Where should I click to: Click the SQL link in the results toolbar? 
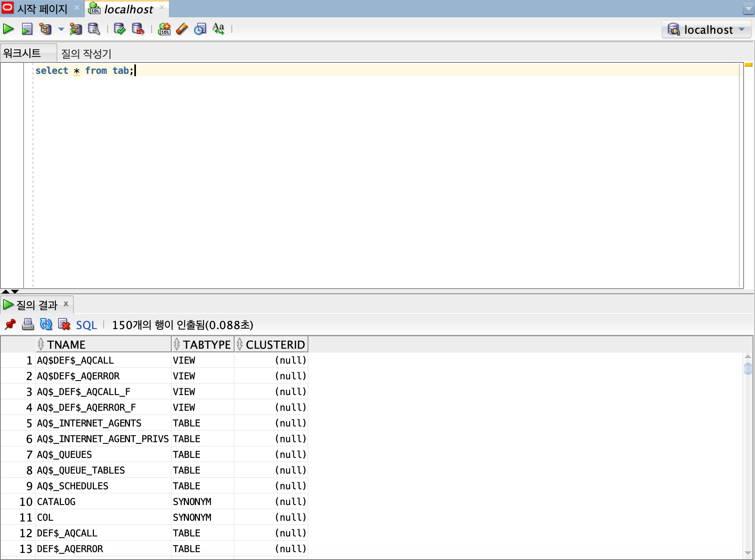(x=86, y=325)
